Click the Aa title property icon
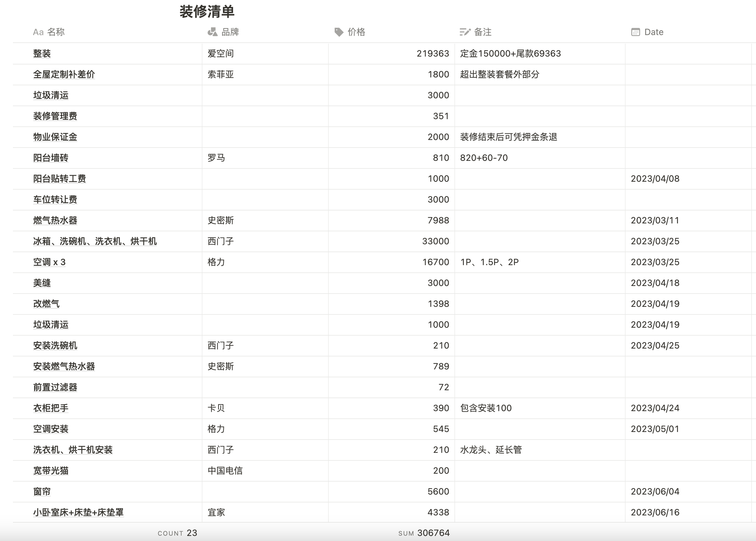This screenshot has height=541, width=756. [x=38, y=32]
